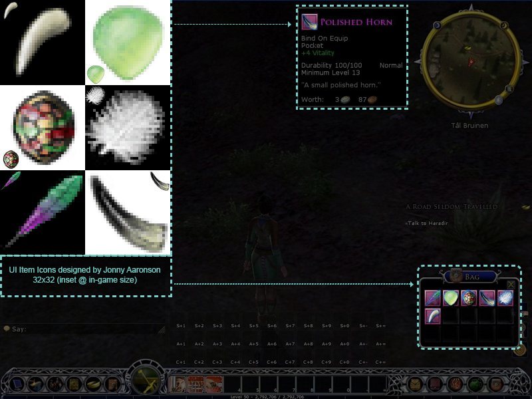
Task: Click the silver coin in Worth row
Action: 345,99
